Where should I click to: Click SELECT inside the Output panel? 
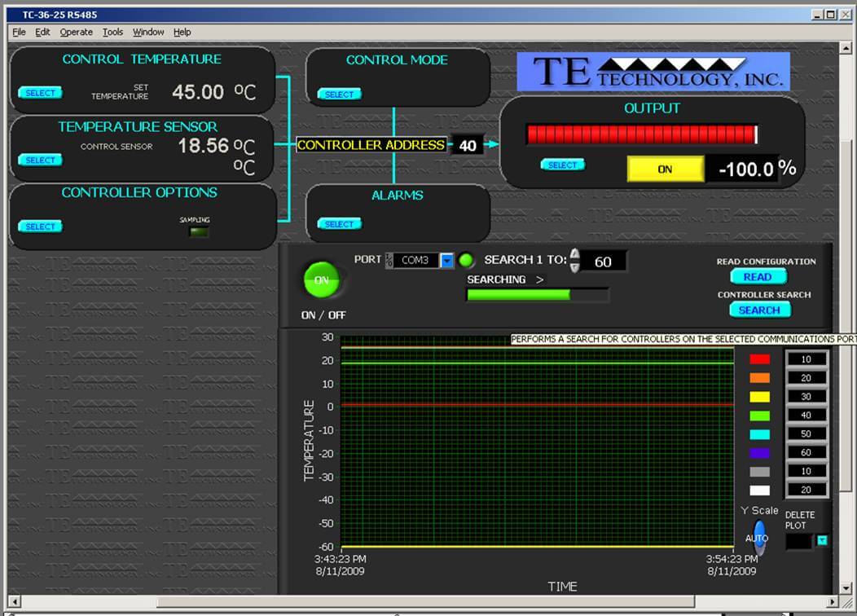click(x=563, y=164)
